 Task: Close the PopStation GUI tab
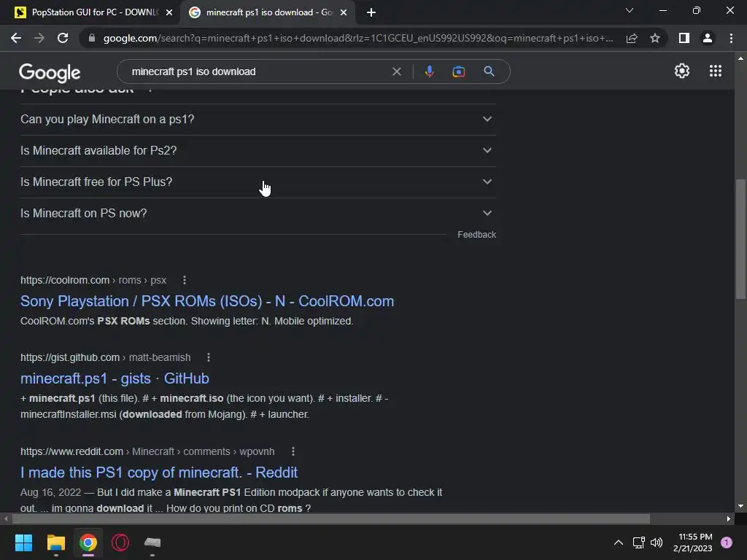point(169,12)
